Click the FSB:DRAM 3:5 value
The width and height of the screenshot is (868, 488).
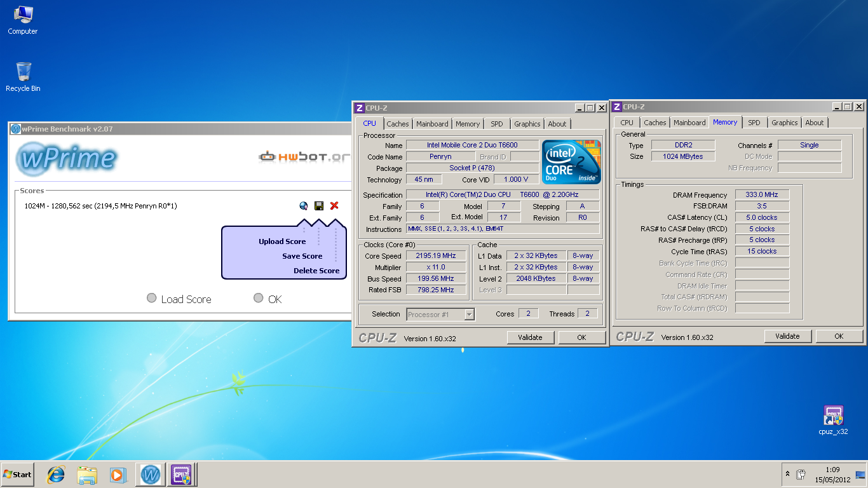coord(762,206)
